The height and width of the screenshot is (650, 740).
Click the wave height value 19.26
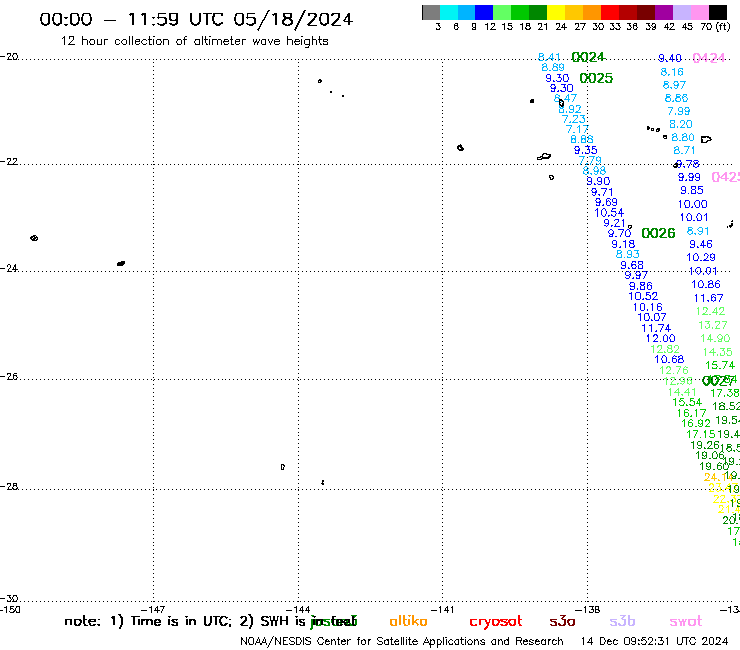tap(705, 445)
